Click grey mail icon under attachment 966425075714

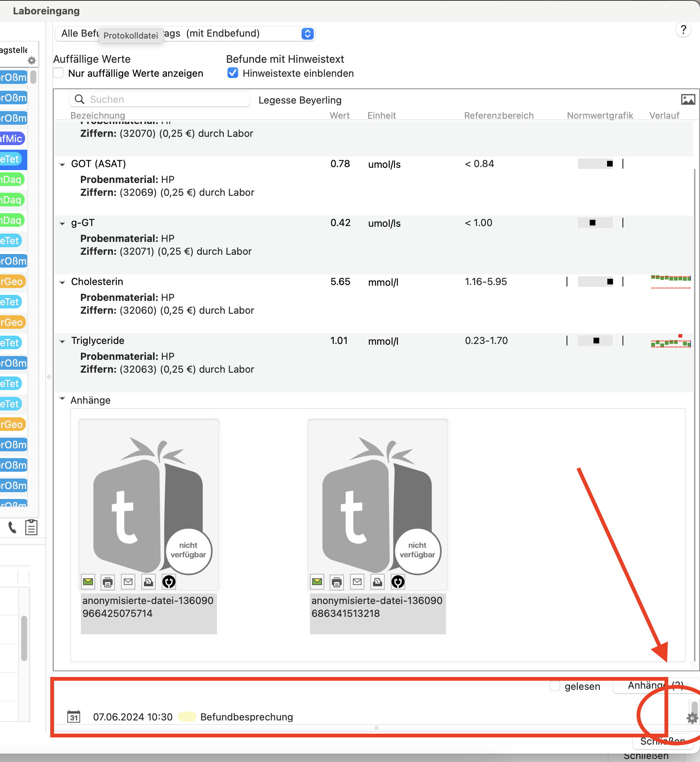(x=128, y=582)
